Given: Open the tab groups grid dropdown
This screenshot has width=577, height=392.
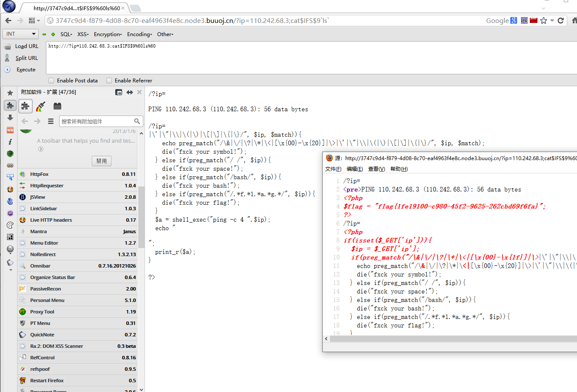Looking at the screenshot, I should pyautogui.click(x=34, y=20).
